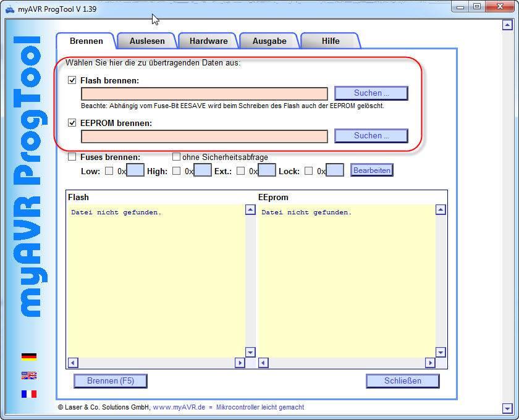Open the Hilfe tab

pyautogui.click(x=331, y=41)
